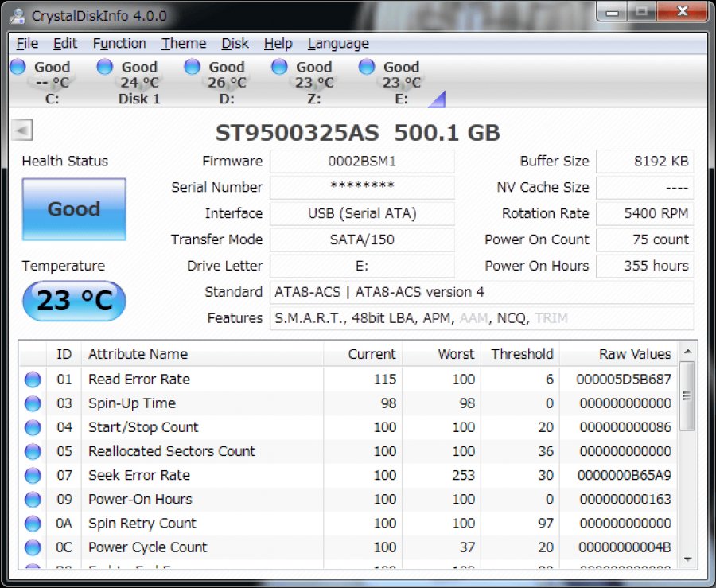The image size is (716, 588).
Task: Select the Spin Retry Count row
Action: [x=142, y=523]
